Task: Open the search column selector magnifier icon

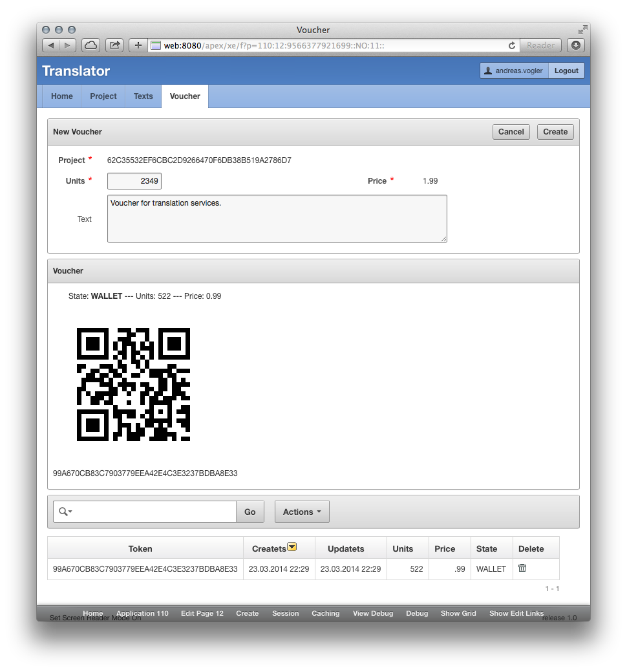Action: 65,512
